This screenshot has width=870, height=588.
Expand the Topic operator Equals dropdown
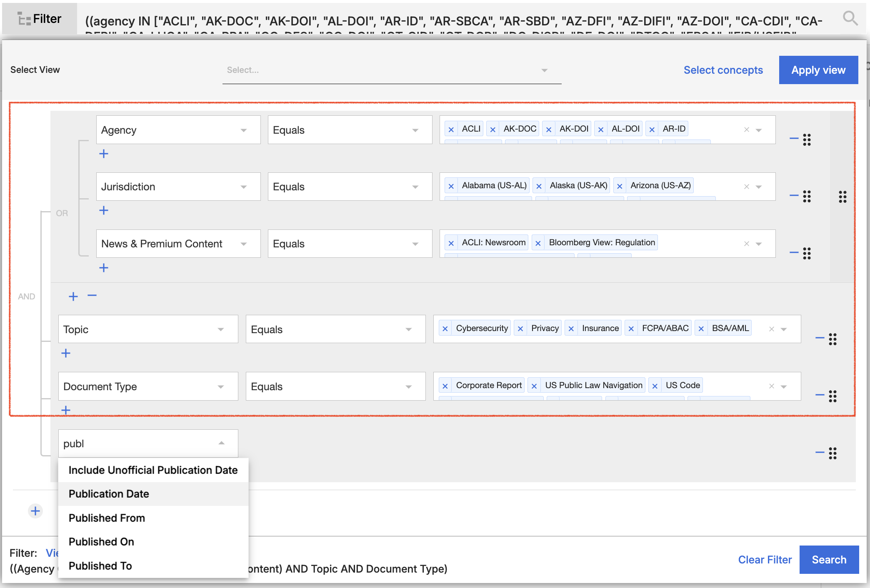coord(335,329)
